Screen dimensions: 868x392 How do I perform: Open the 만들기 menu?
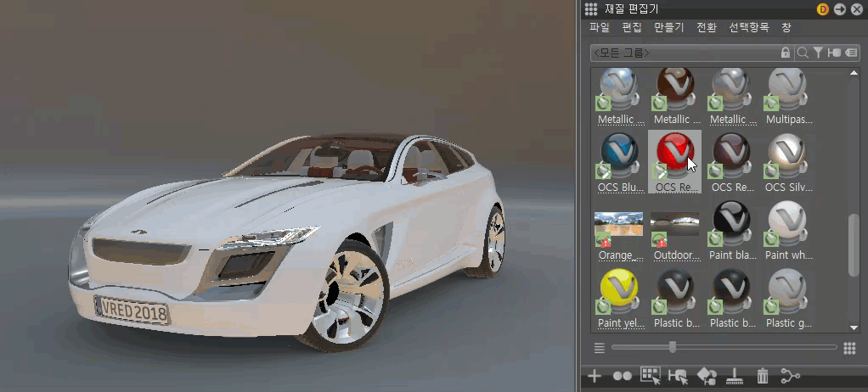tap(668, 27)
